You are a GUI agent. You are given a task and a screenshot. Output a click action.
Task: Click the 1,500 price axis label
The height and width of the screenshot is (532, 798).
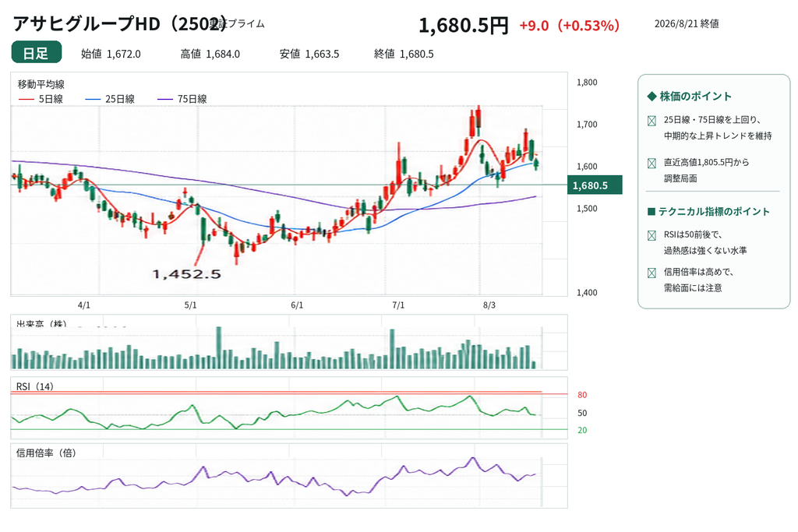pyautogui.click(x=587, y=209)
